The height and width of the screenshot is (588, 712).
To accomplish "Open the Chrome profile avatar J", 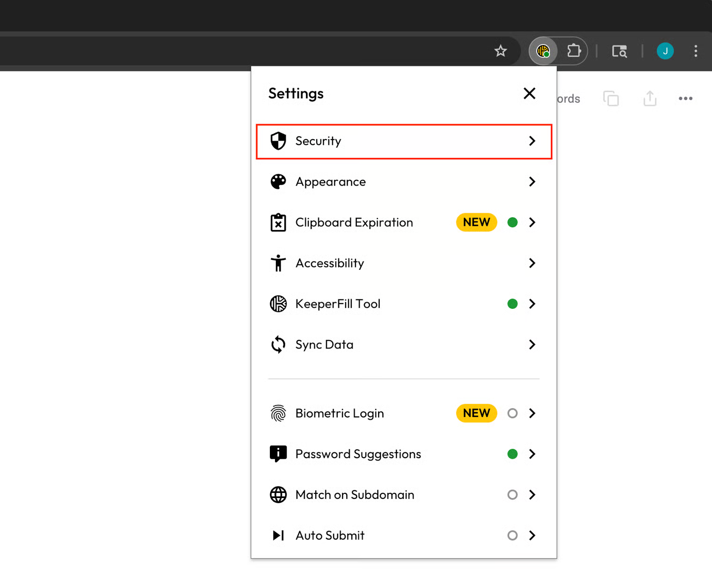I will tap(665, 51).
